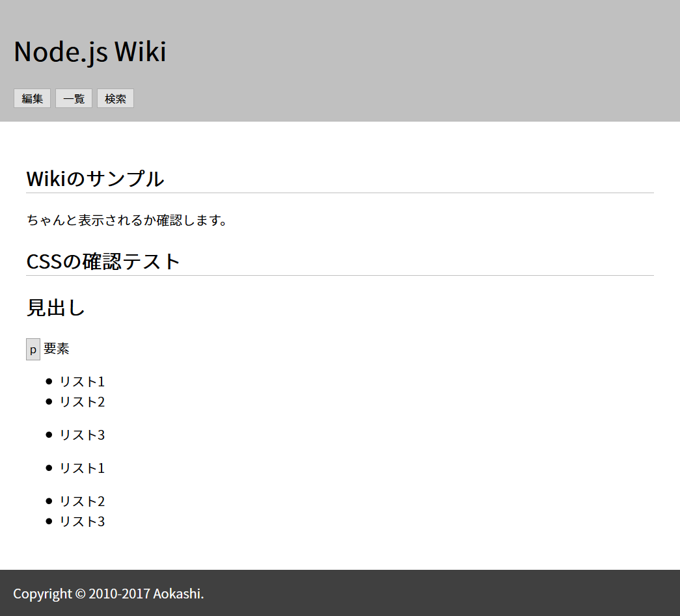Select the Wikiのサンプル heading
This screenshot has height=616, width=680.
[95, 179]
